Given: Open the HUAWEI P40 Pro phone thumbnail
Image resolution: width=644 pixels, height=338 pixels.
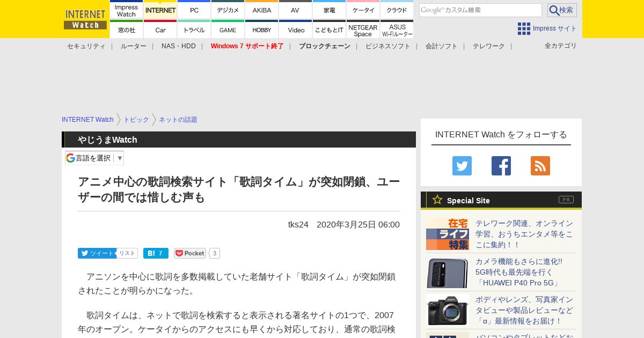Looking at the screenshot, I should (x=448, y=272).
